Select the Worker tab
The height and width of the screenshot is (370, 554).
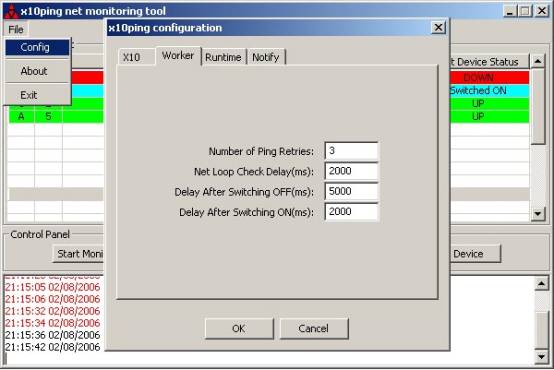[x=178, y=56]
